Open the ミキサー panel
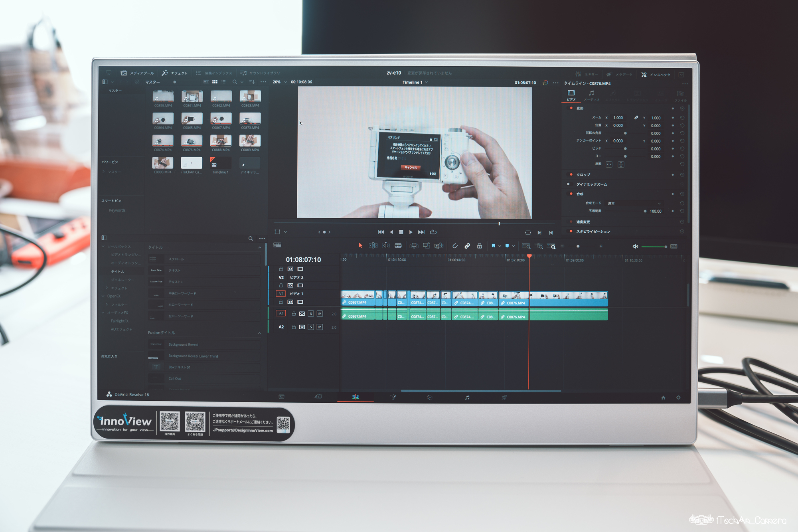Image resolution: width=798 pixels, height=532 pixels. coord(587,74)
